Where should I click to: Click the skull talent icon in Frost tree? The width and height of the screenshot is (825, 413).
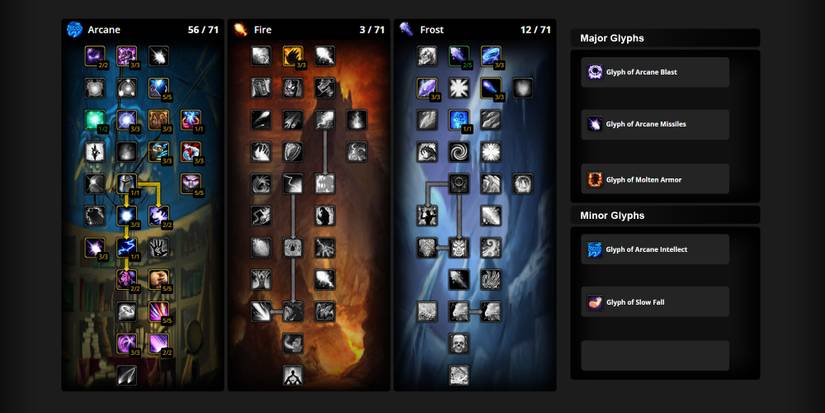pos(458,343)
